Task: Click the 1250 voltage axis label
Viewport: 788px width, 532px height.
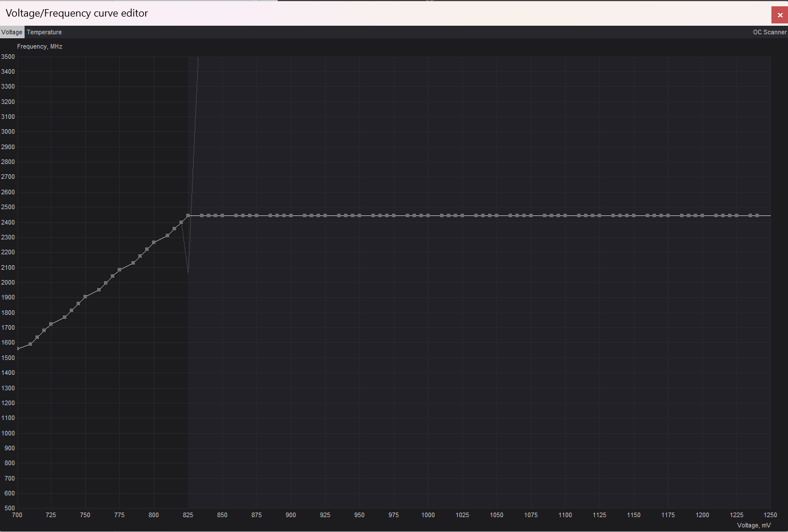Action: 770,515
